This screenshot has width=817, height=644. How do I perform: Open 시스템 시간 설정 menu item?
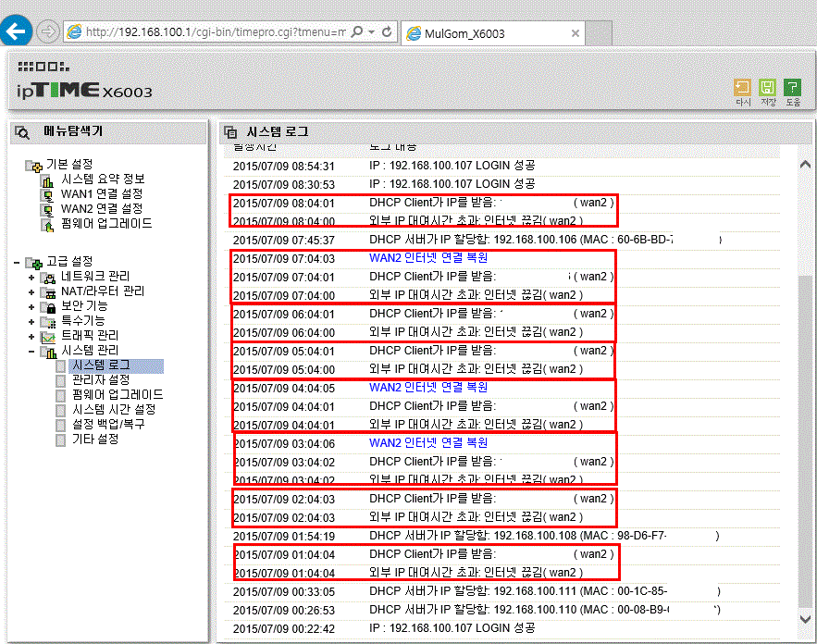[114, 410]
